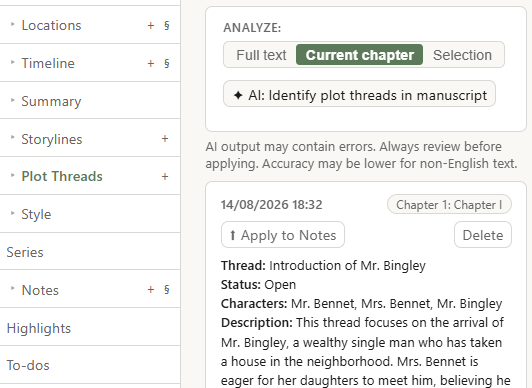Click the Characters line listing Mr. Bennet
The image size is (532, 388).
361,304
